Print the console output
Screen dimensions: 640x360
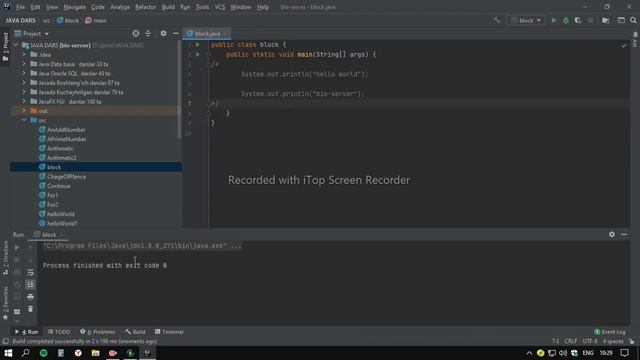[30, 297]
